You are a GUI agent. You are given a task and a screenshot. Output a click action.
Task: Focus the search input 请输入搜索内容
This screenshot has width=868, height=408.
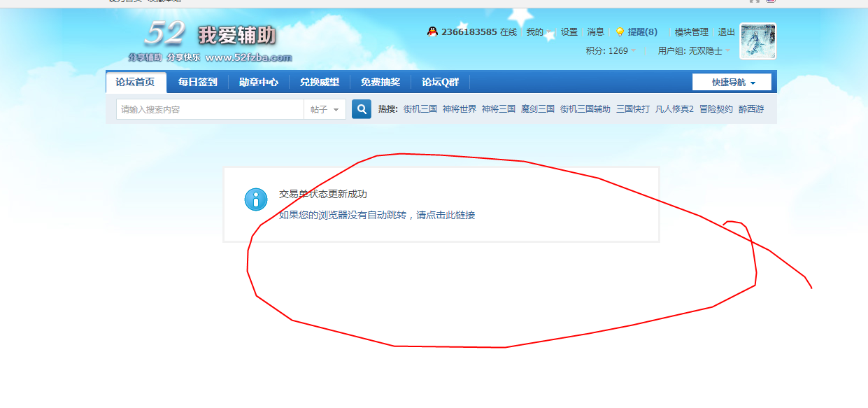[x=210, y=109]
